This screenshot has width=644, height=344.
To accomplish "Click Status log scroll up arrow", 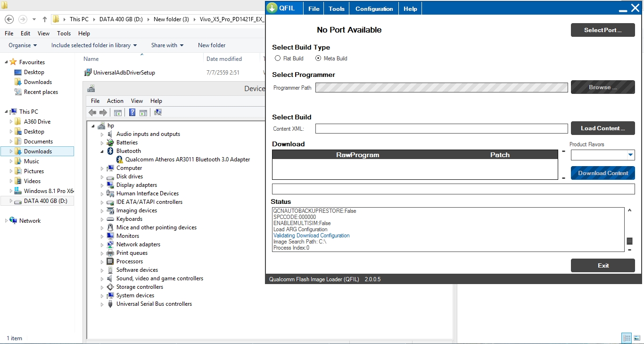I will [629, 210].
